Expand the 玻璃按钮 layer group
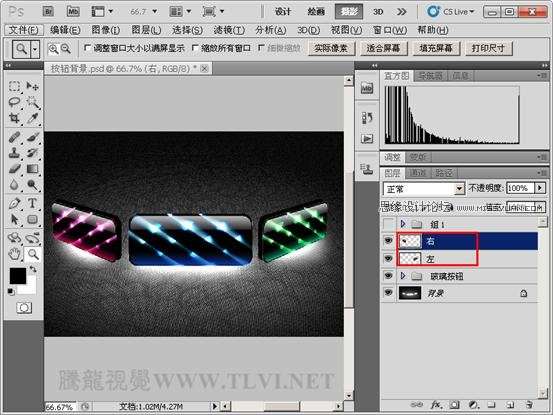Screen dimensions: 553x415 click(x=403, y=276)
